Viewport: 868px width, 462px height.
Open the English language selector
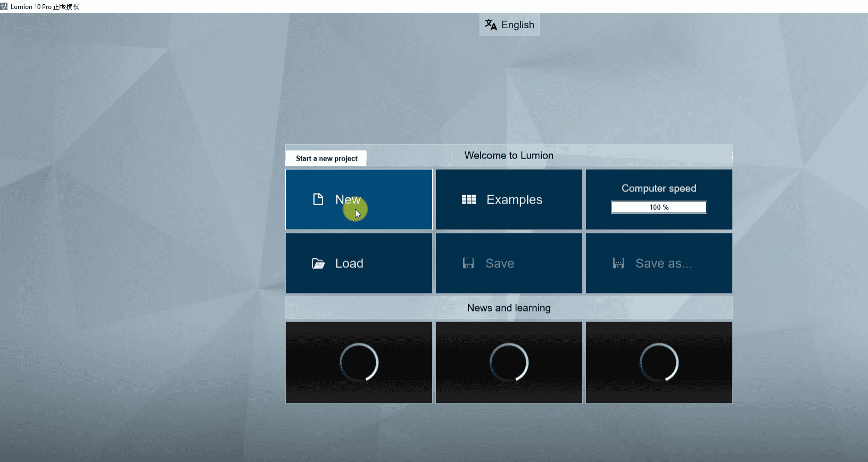[x=509, y=24]
